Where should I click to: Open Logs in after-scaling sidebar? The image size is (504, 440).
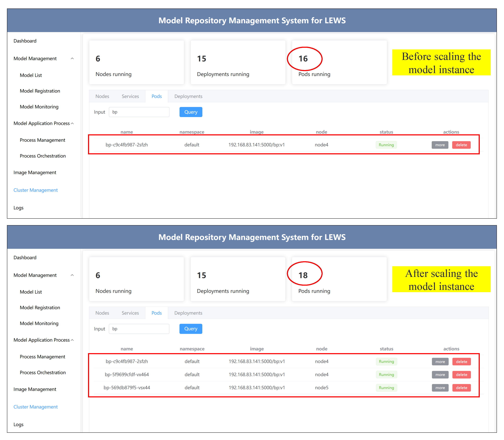pos(18,425)
